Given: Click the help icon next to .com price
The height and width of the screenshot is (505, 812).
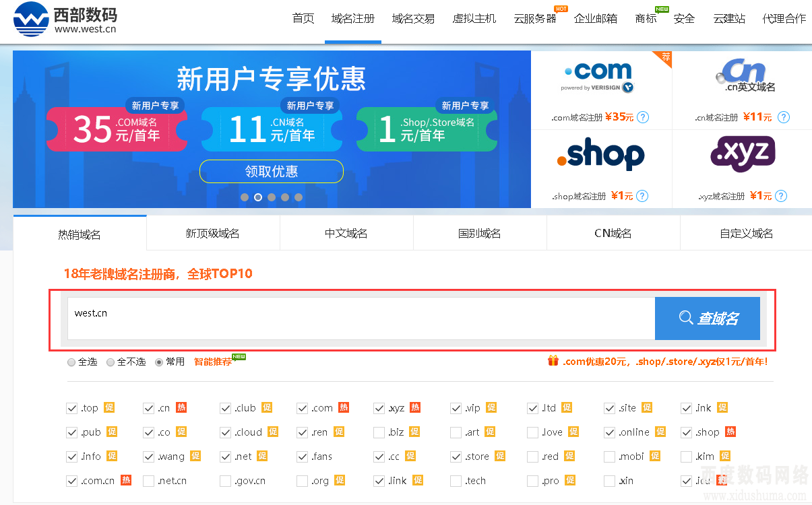Looking at the screenshot, I should [643, 117].
